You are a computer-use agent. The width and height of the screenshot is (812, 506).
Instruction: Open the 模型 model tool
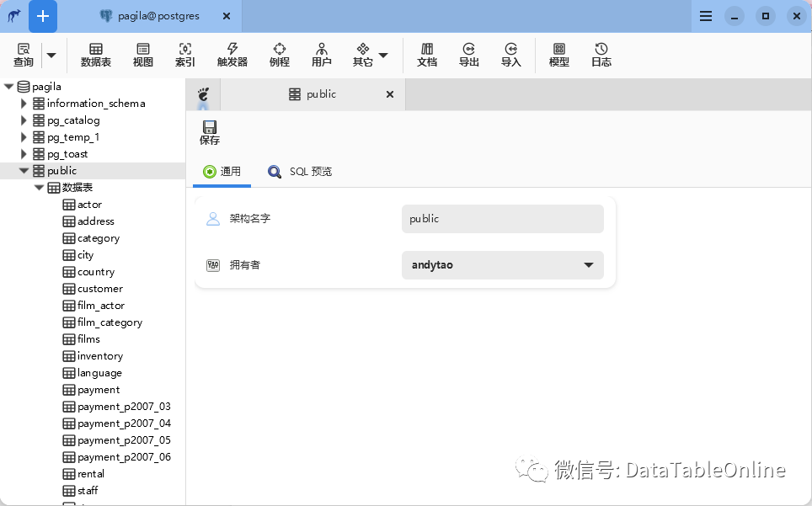558,55
